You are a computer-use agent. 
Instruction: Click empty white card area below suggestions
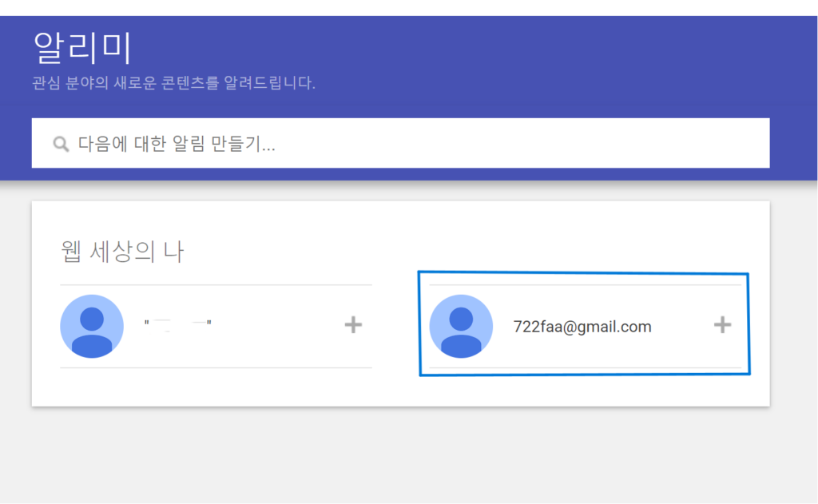point(400,389)
